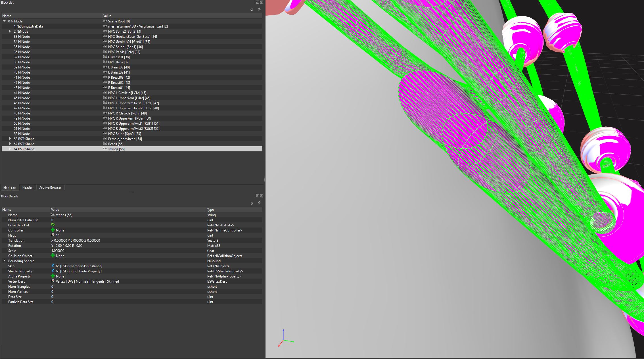Expand the Bounding Sphere row
This screenshot has width=644, height=359.
(4, 261)
